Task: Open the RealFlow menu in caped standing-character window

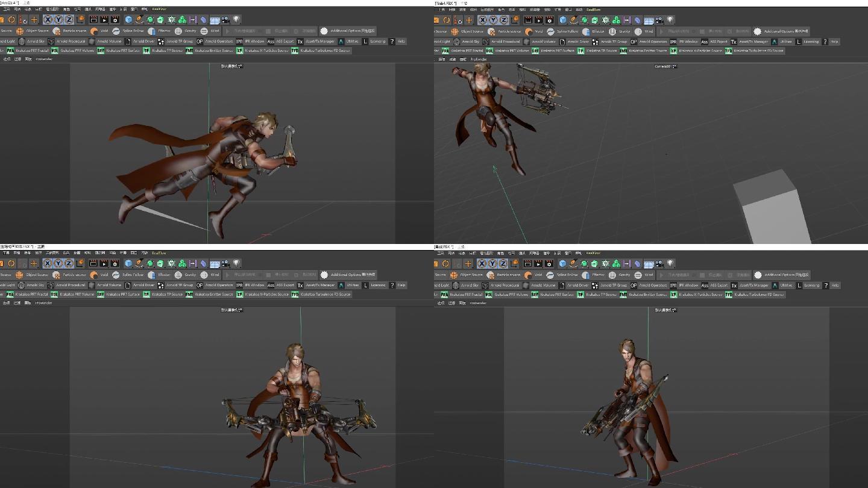Action: point(593,253)
